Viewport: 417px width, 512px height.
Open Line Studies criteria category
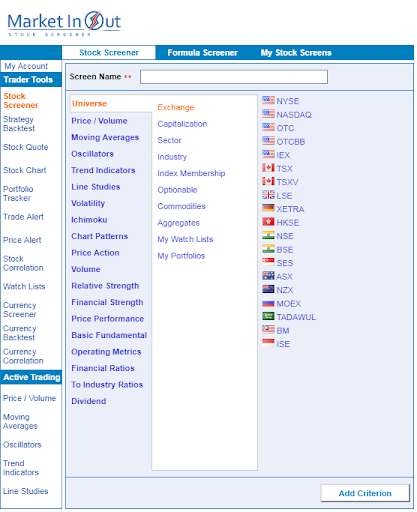pos(95,187)
